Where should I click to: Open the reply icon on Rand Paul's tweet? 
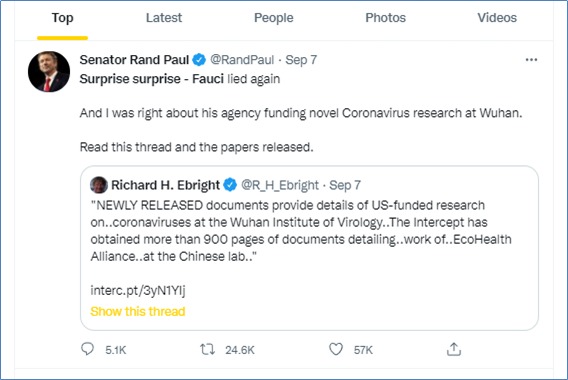tap(87, 349)
